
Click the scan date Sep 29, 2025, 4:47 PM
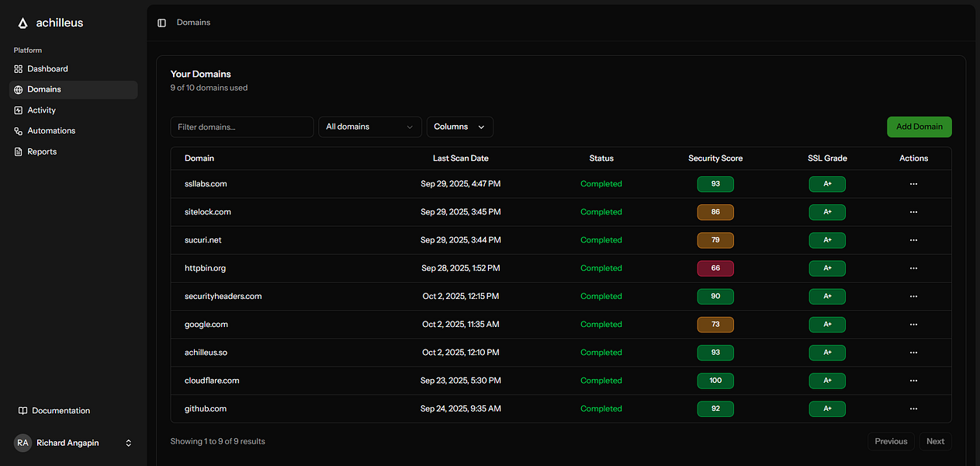461,184
